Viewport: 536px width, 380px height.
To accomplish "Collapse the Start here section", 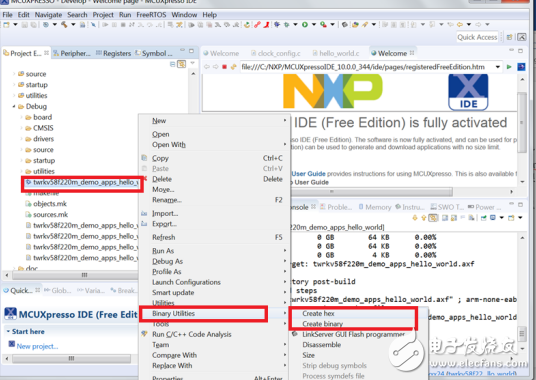I will click(8, 331).
